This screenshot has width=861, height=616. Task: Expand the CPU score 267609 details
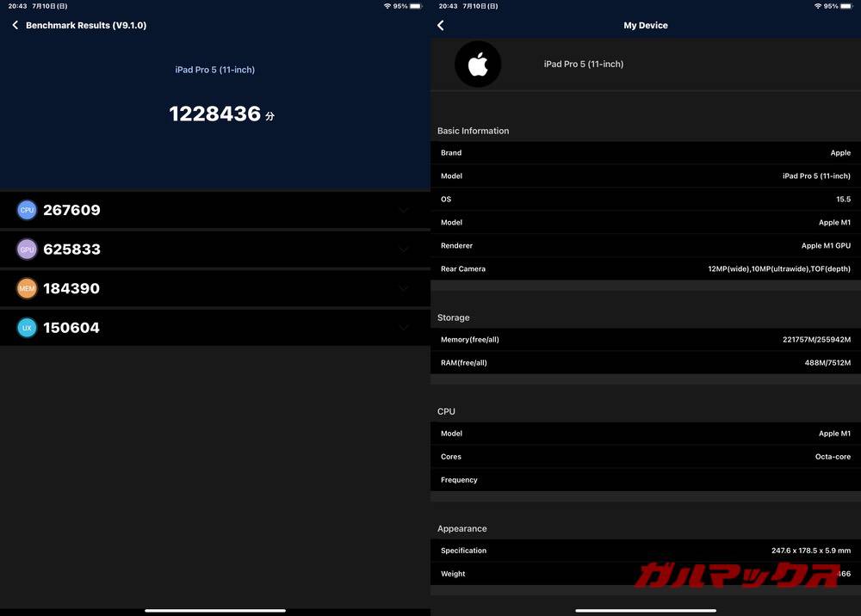(x=403, y=209)
